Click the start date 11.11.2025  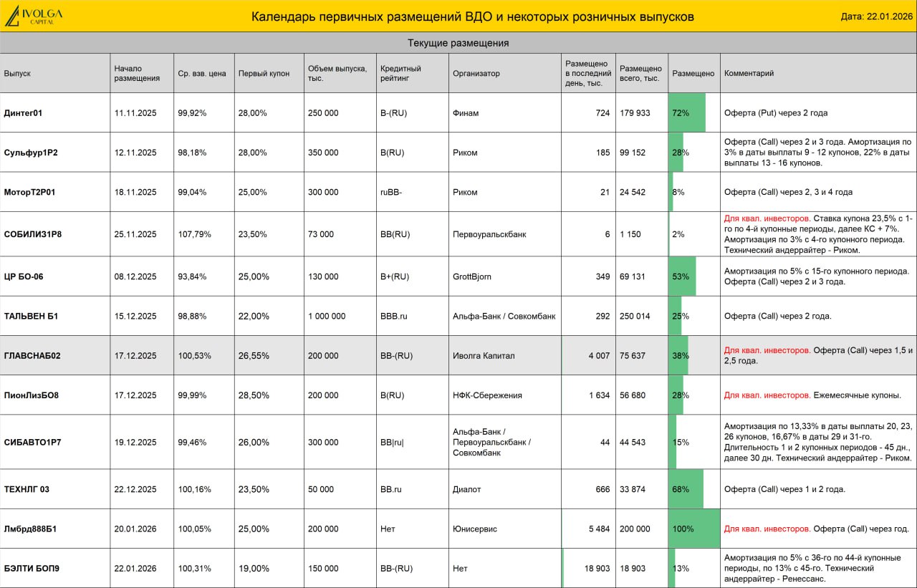pos(135,113)
